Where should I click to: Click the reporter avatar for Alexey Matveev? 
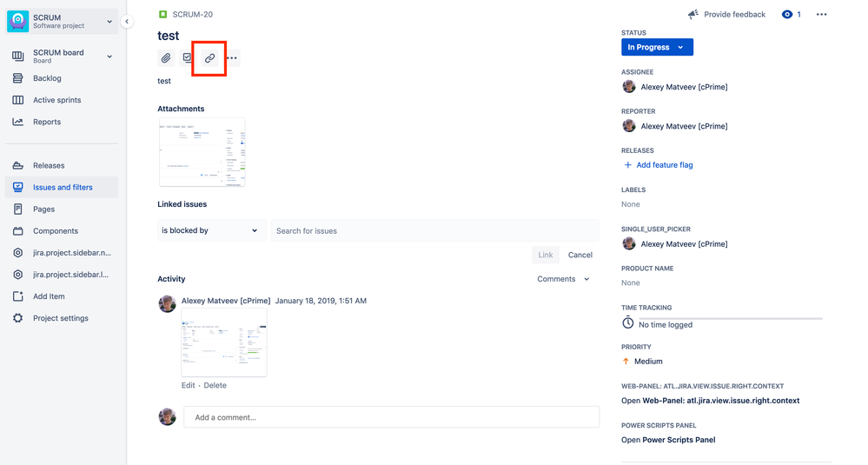point(629,126)
